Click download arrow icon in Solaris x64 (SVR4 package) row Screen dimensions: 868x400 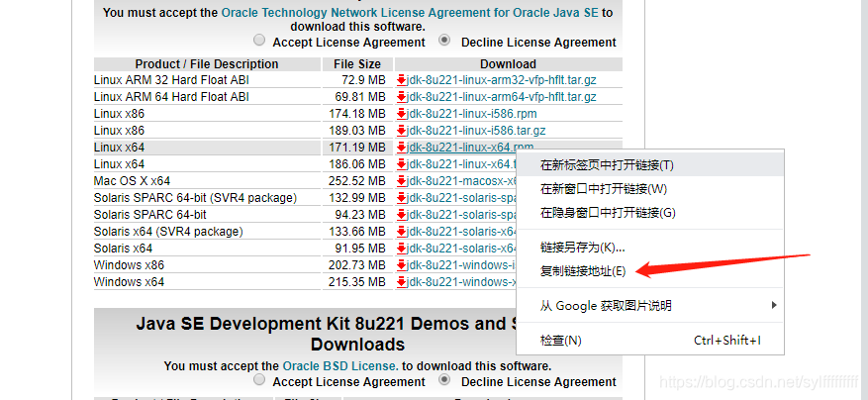(402, 232)
